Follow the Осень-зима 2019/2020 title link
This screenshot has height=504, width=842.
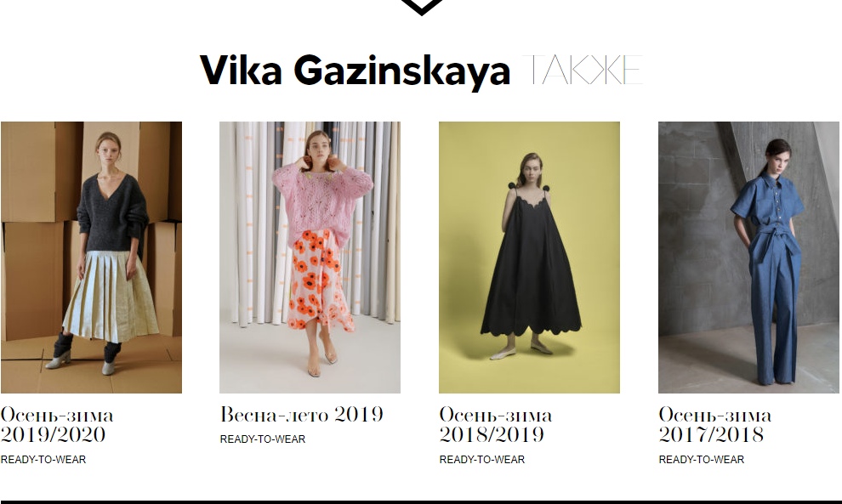pyautogui.click(x=57, y=425)
